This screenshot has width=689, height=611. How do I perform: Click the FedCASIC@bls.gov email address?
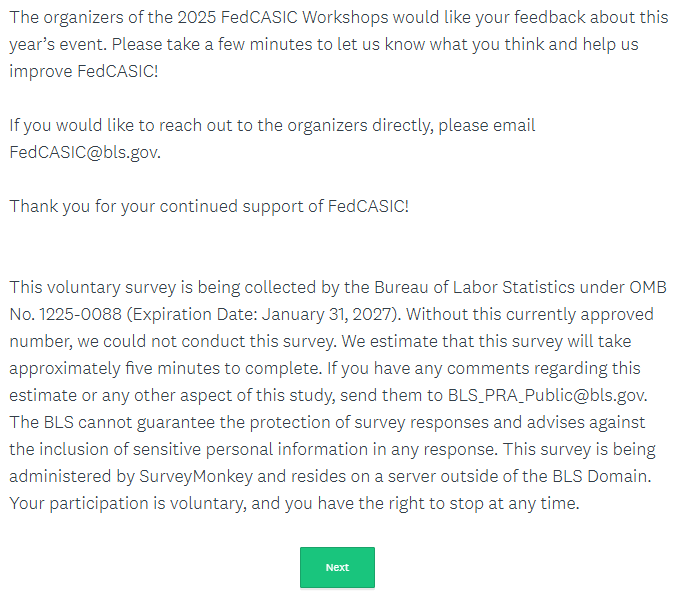[84, 153]
